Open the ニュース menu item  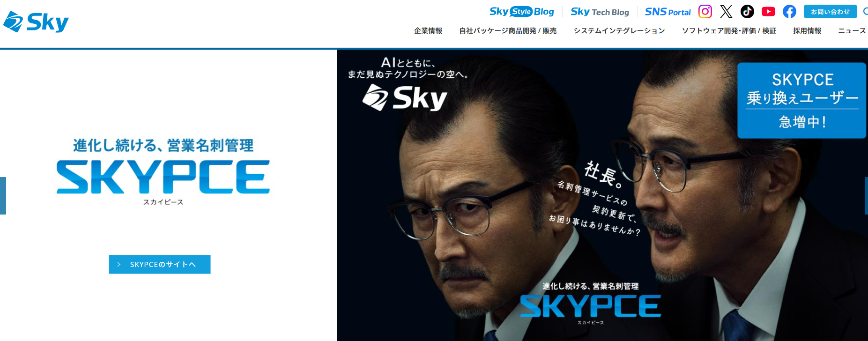click(852, 31)
